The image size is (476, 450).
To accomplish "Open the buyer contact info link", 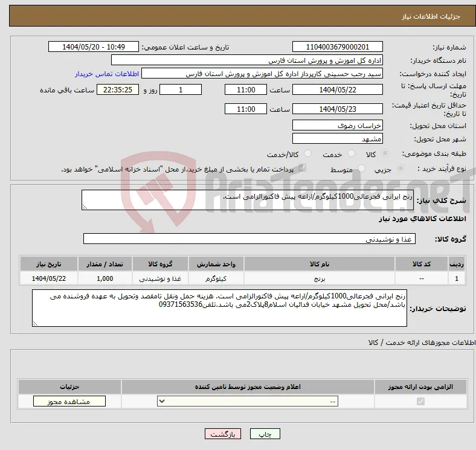I will tap(107, 74).
